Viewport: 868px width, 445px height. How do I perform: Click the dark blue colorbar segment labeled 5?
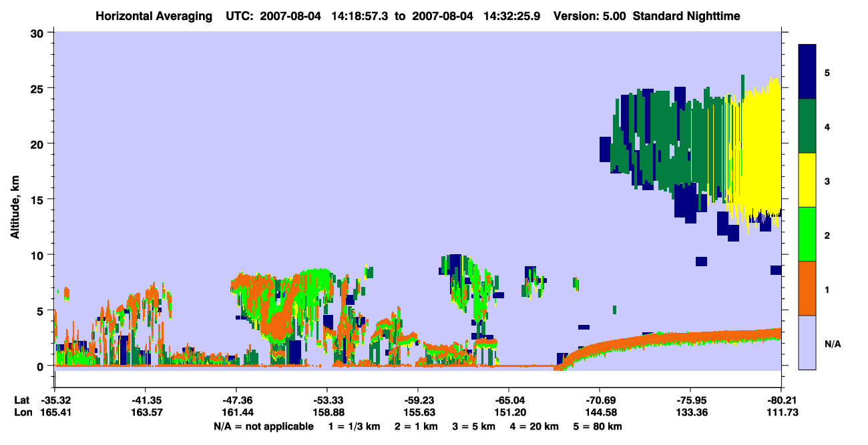pyautogui.click(x=807, y=72)
